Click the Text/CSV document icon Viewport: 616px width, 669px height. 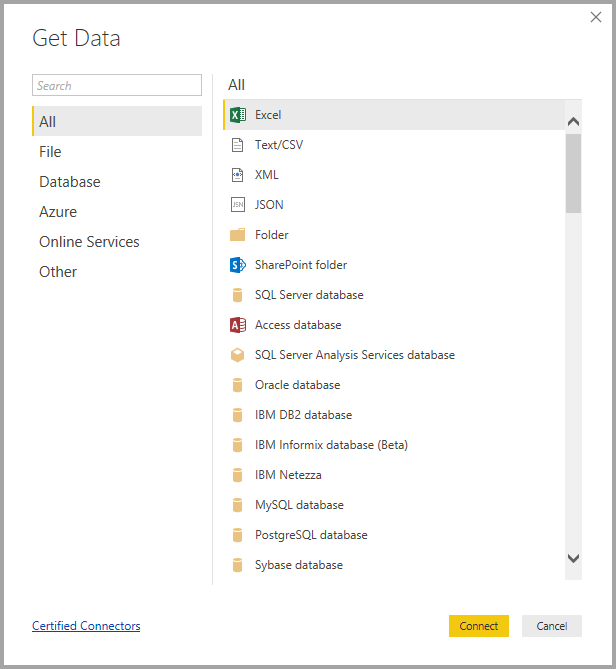(x=238, y=145)
